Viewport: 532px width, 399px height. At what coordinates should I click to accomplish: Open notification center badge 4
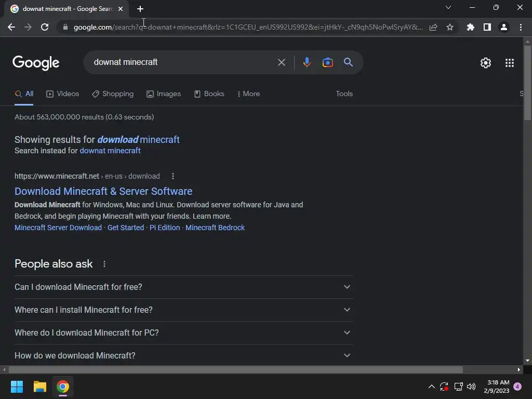(517, 387)
